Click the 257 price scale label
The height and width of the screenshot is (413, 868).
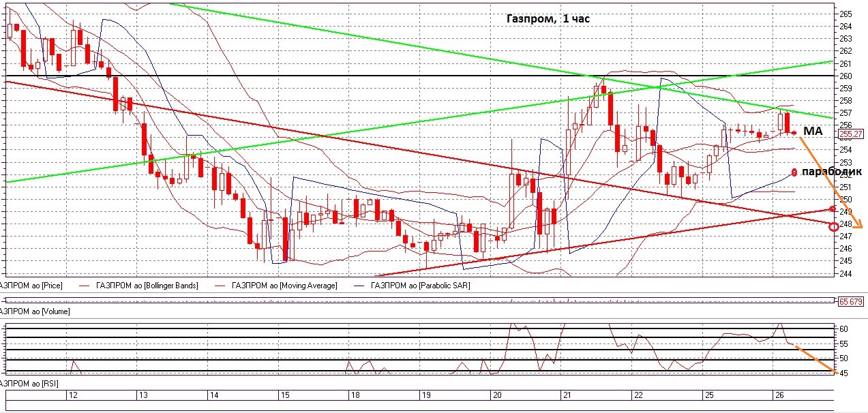845,112
